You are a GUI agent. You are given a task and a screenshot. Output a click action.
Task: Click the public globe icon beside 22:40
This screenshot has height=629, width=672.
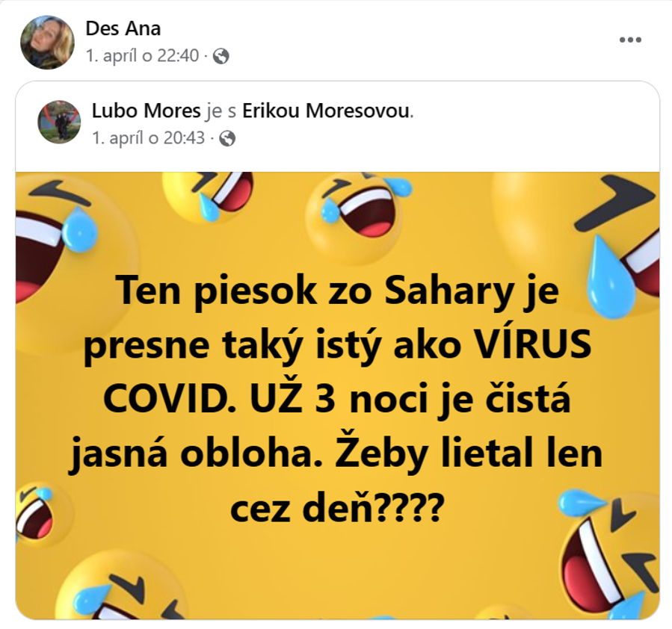point(221,56)
